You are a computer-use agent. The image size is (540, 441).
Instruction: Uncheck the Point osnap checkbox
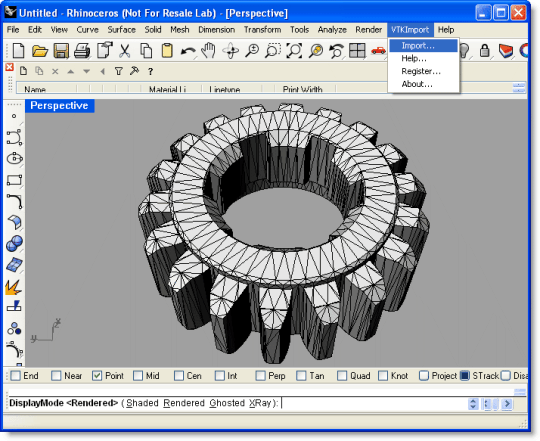pyautogui.click(x=97, y=376)
